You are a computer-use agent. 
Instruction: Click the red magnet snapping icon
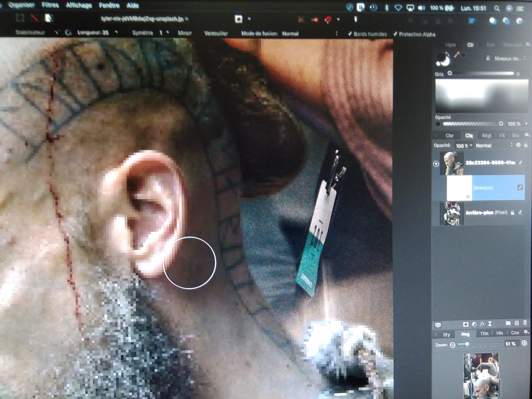pos(328,19)
